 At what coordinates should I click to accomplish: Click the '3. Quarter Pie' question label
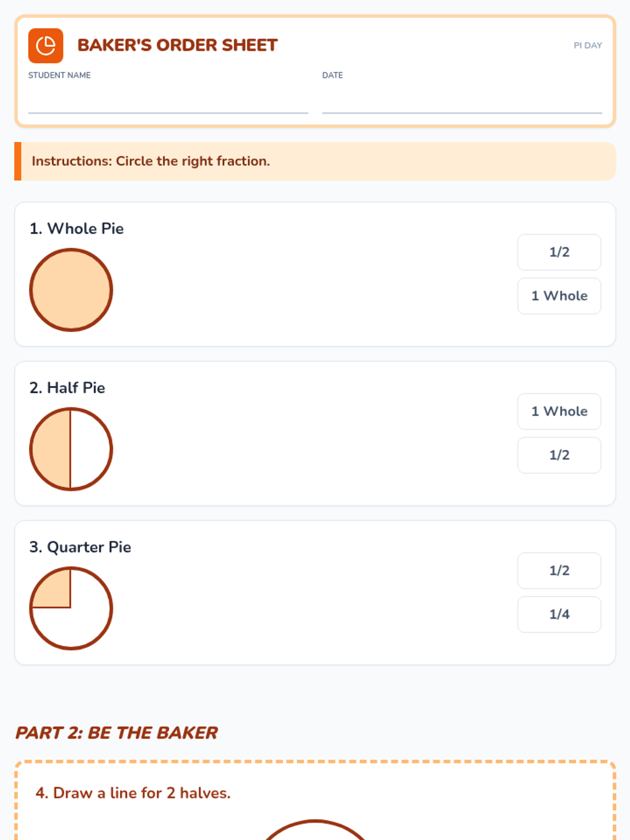point(80,547)
